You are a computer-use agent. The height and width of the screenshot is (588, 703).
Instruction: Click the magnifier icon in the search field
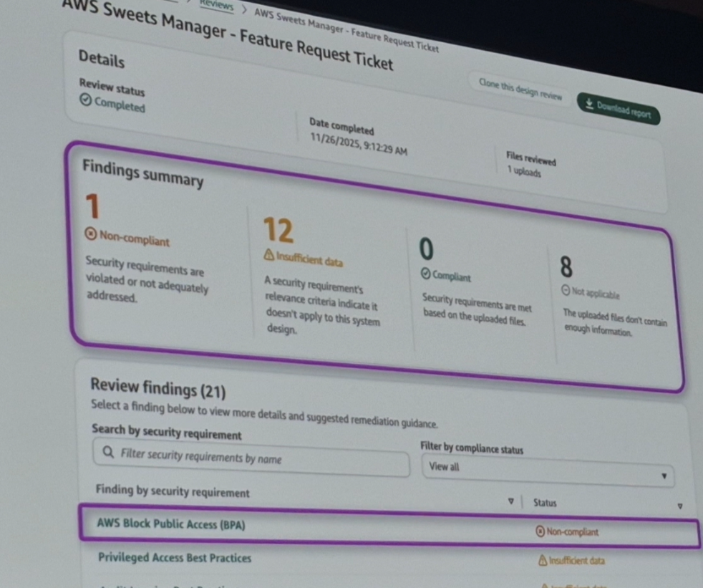(108, 453)
